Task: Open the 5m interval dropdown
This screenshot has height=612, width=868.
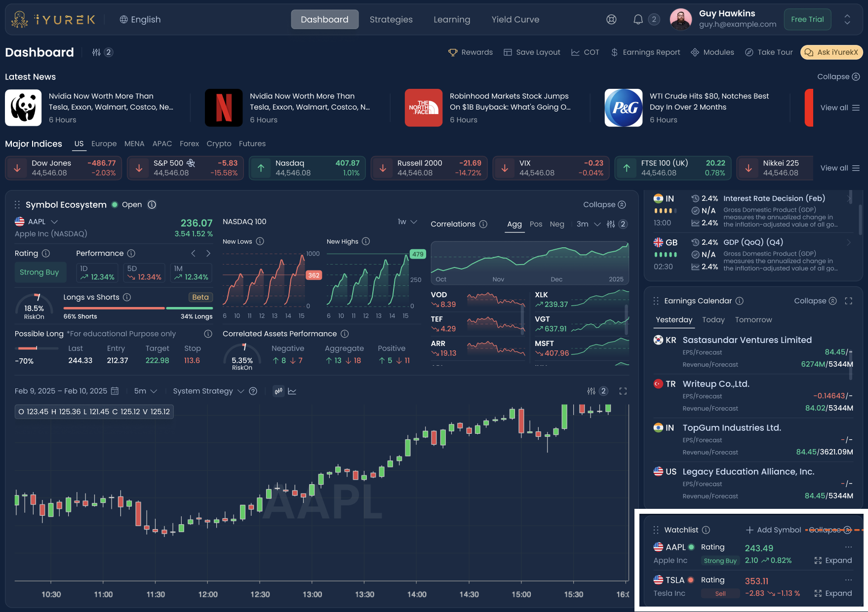Action: pos(146,391)
